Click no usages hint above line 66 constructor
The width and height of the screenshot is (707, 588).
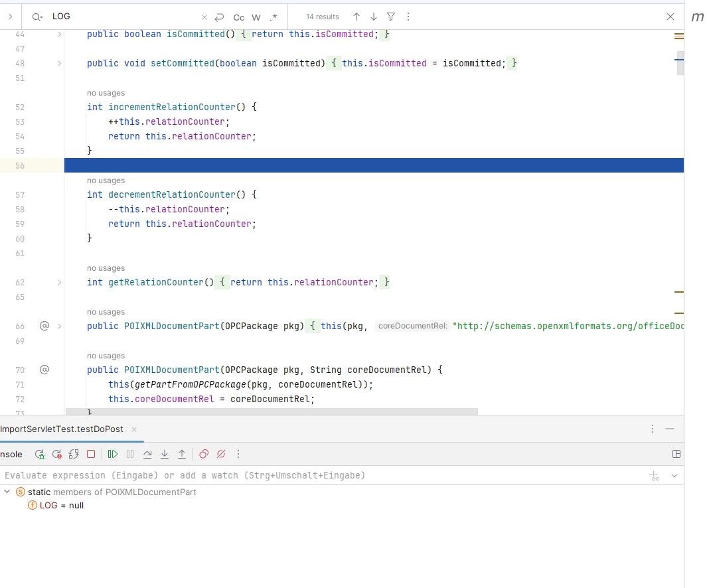106,311
